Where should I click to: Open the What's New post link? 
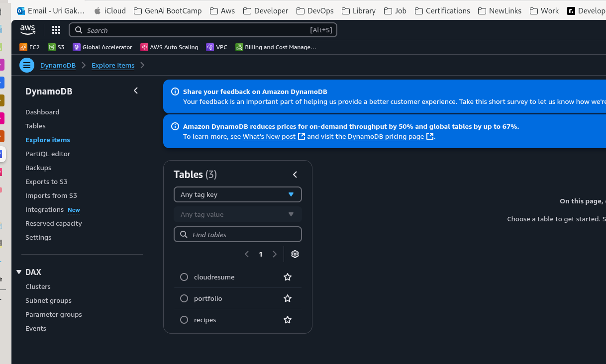pos(274,136)
